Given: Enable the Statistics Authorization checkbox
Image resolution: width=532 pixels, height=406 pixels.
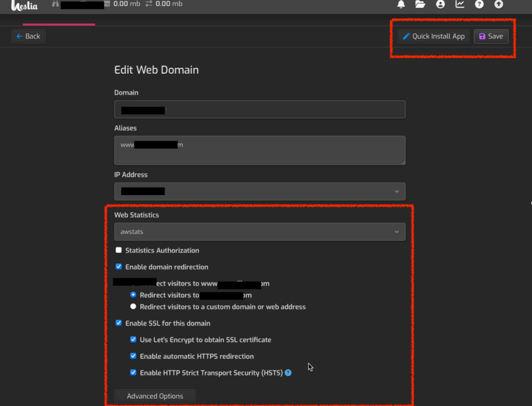Looking at the screenshot, I should pos(119,250).
